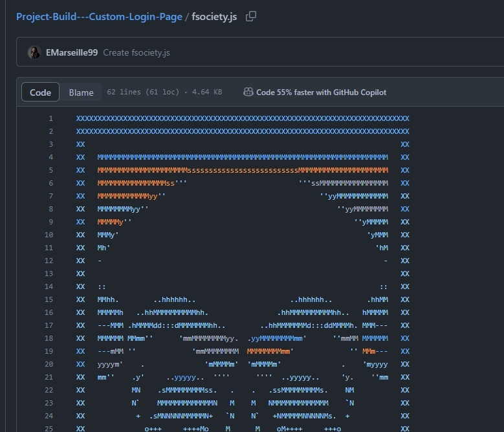Click the 'MMMy'' text on line 10
This screenshot has width=504, height=432.
pyautogui.click(x=108, y=235)
